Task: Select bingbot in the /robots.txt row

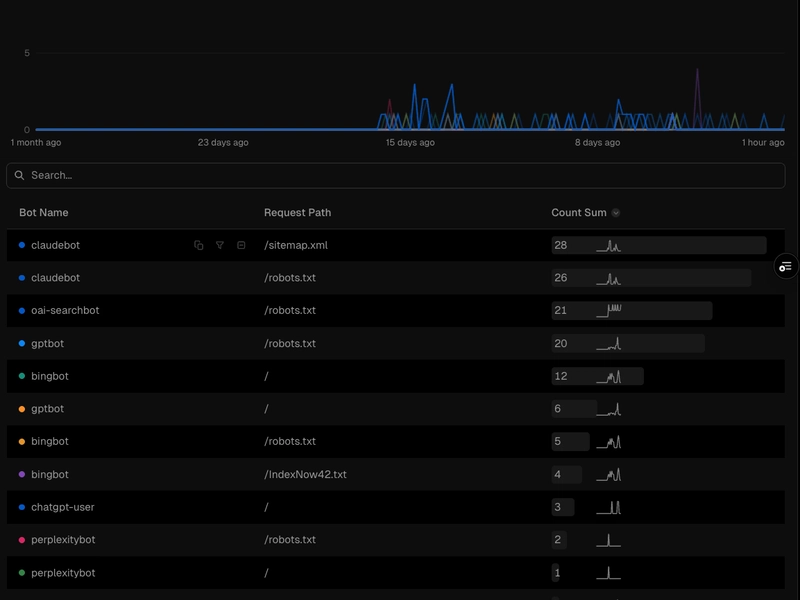Action: (x=50, y=442)
